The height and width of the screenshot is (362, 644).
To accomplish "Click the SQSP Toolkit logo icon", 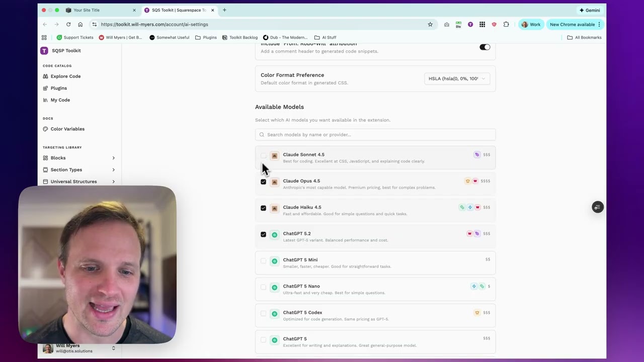I will 44,50.
